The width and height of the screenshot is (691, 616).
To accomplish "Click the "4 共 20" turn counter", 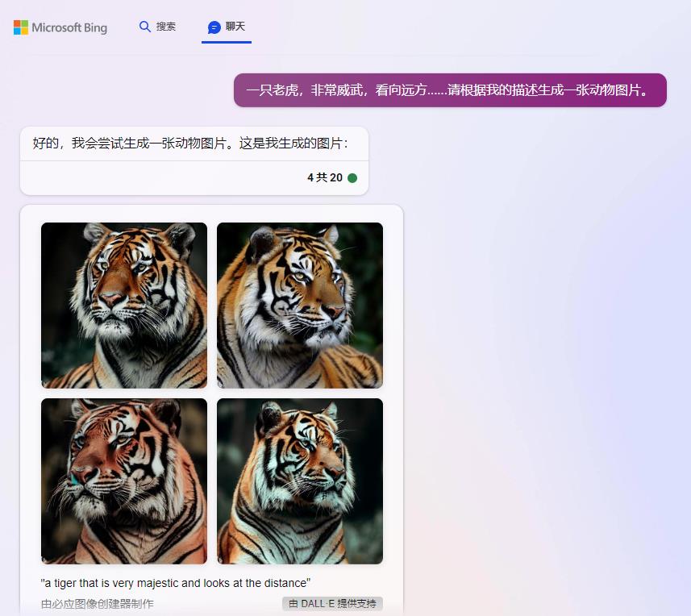I will click(x=325, y=178).
